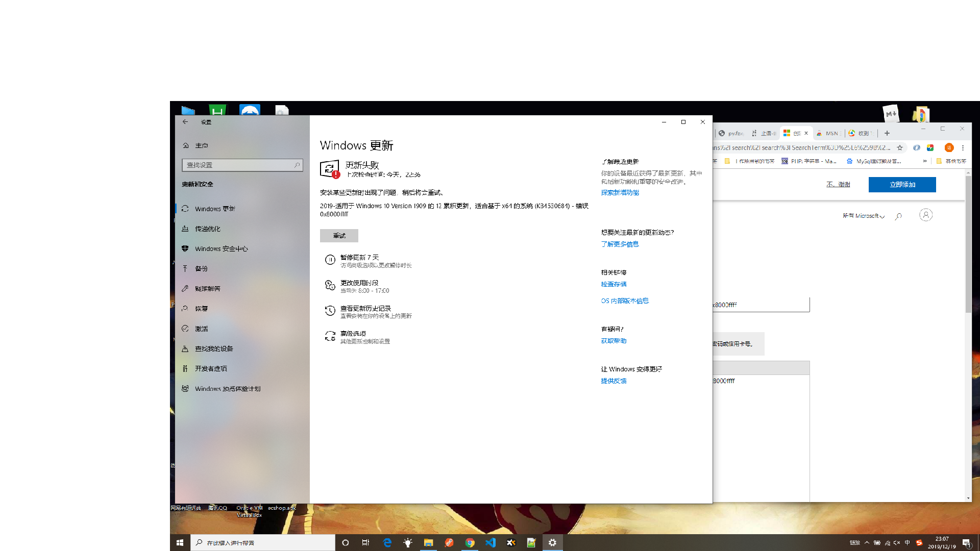This screenshot has width=980, height=551.
Task: Click the 立即添加 button in Chrome
Action: tap(902, 184)
